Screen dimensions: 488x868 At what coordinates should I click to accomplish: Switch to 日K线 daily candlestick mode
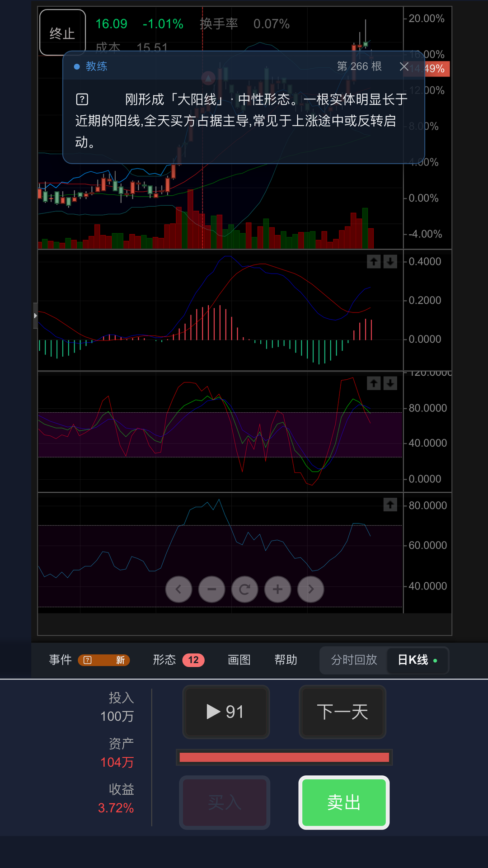click(417, 660)
